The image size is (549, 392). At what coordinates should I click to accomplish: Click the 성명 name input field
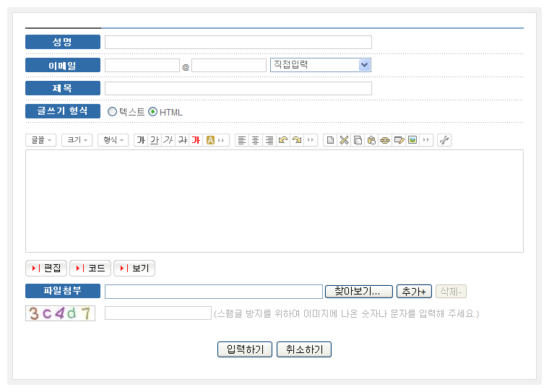238,42
